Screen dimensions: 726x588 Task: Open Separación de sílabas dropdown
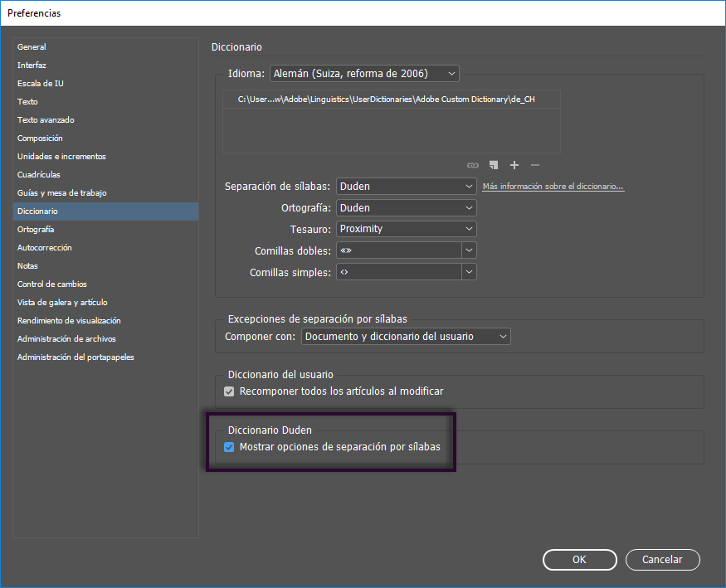(406, 187)
